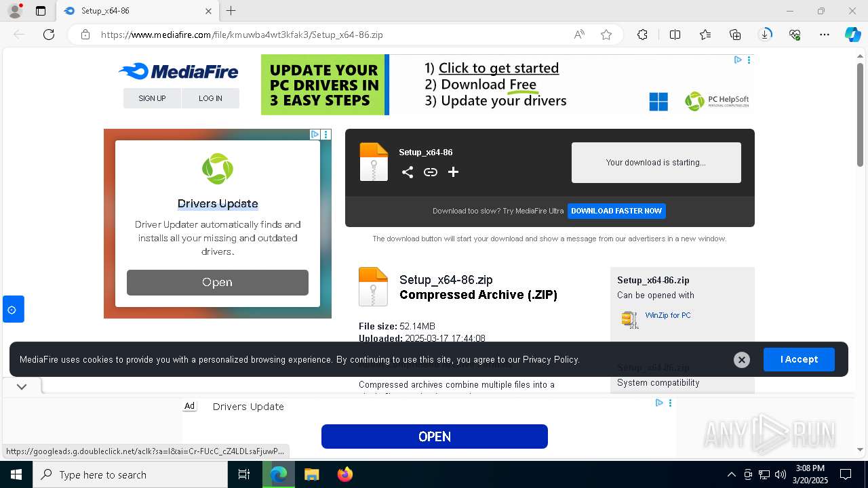The width and height of the screenshot is (868, 488).
Task: Open Task View icon on taskbar
Action: [x=244, y=474]
